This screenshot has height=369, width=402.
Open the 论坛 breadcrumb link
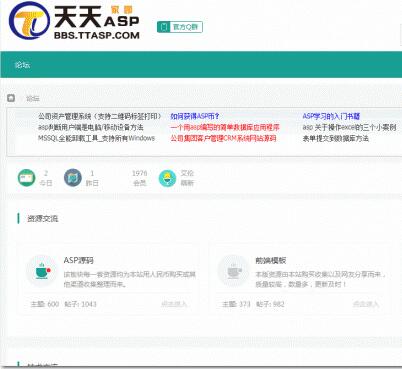pos(33,98)
